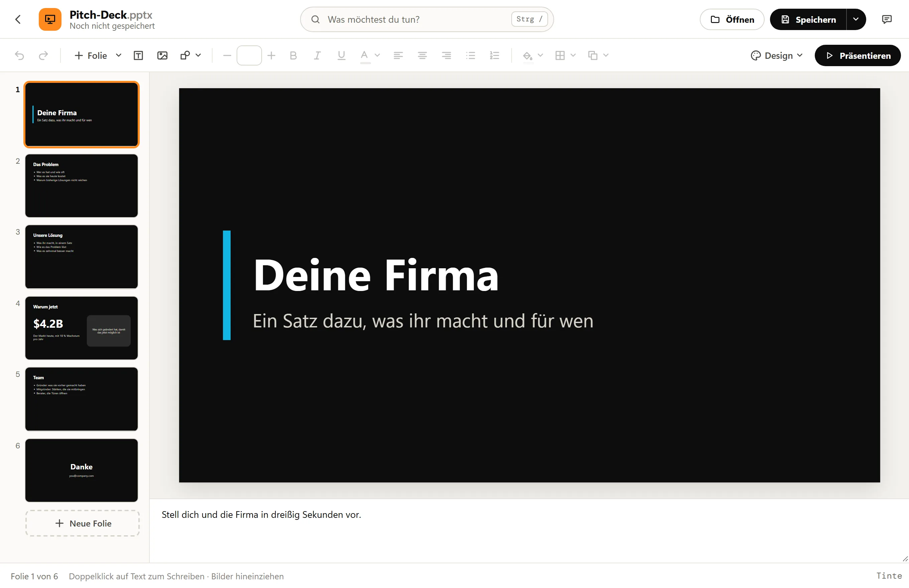Align text left
Screen dimensions: 909x588
[x=398, y=56]
